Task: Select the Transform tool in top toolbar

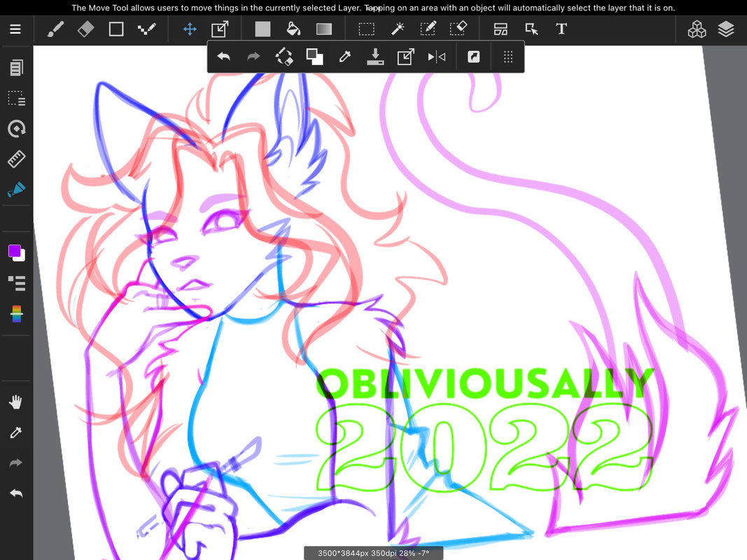Action: (x=220, y=29)
